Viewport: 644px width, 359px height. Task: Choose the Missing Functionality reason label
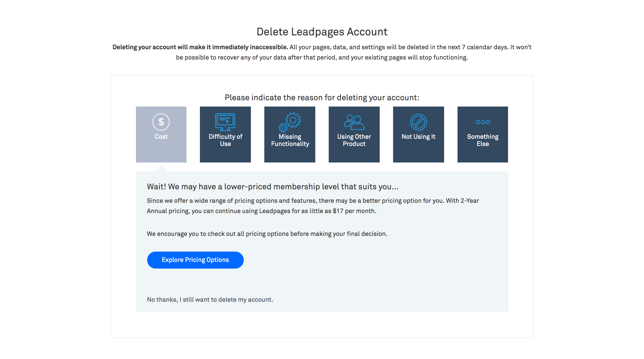tap(290, 140)
